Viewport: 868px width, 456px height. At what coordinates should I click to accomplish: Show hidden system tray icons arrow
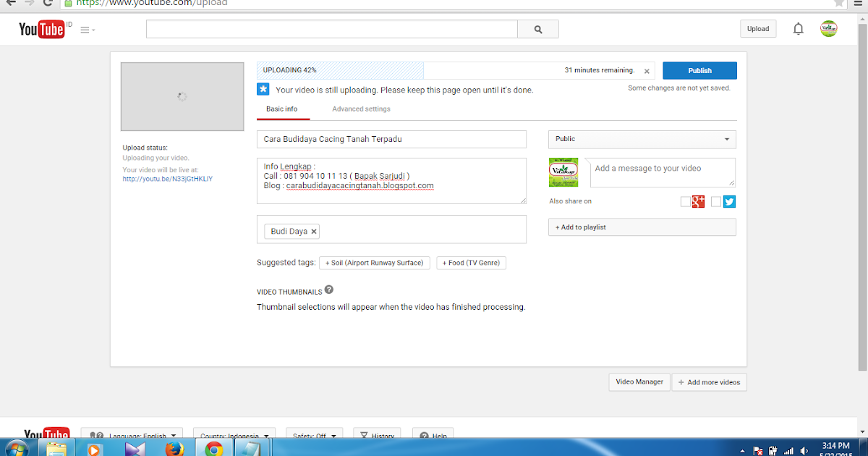(743, 450)
